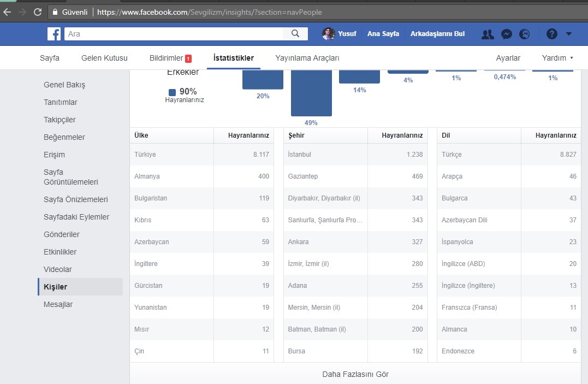Click the Arapça language row
Screen dimensions: 588x384
click(509, 176)
